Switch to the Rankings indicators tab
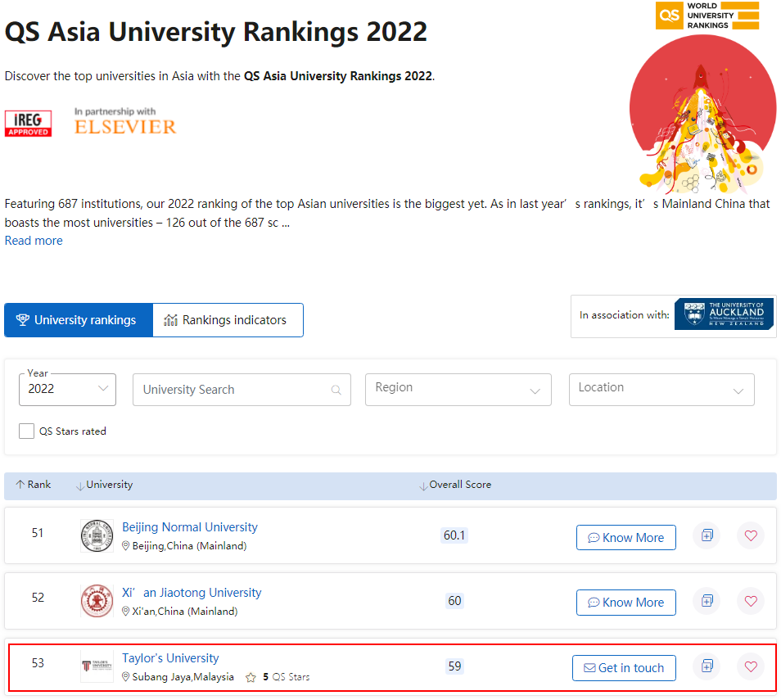This screenshot has height=700, width=781. (x=228, y=320)
